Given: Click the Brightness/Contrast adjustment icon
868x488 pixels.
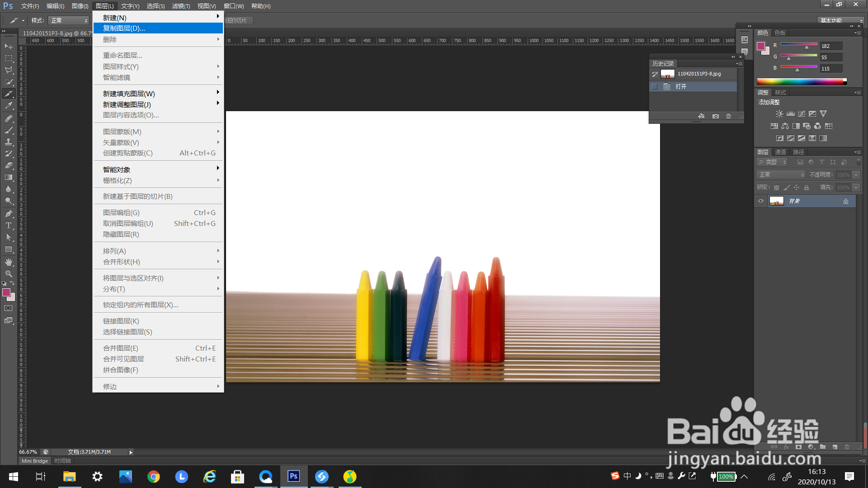Looking at the screenshot, I should [x=779, y=114].
